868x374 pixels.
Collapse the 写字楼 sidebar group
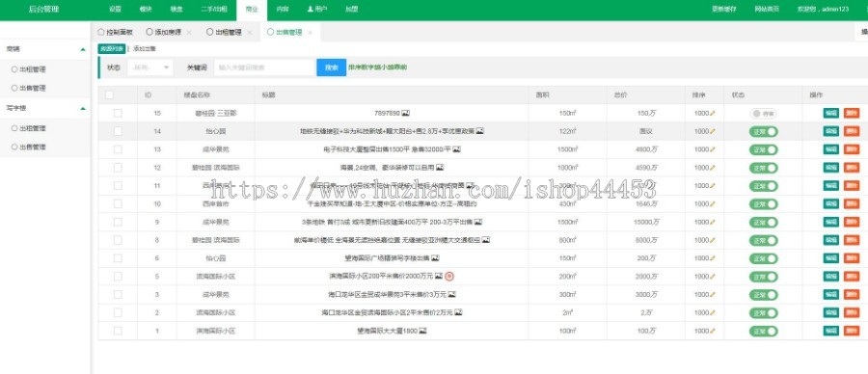(83, 108)
